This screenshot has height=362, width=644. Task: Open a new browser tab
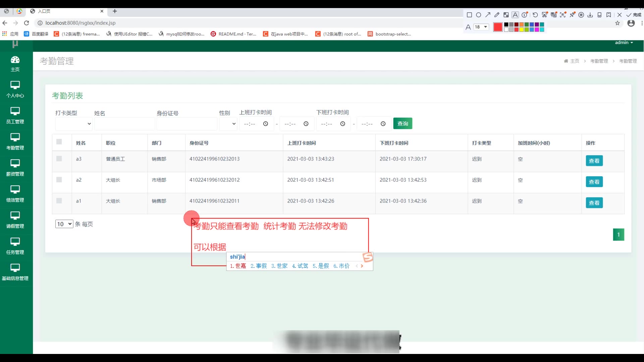115,11
